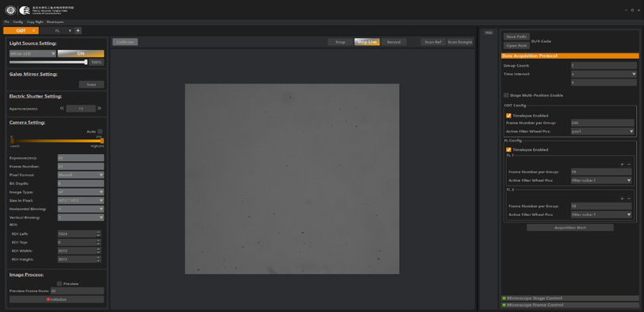This screenshot has height=312, width=644.
Task: Open the Config menu
Action: tap(17, 21)
